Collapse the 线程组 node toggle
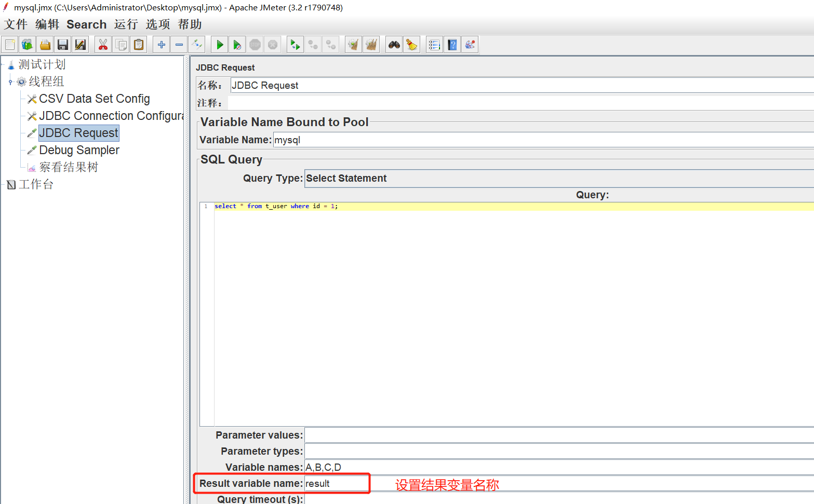Image resolution: width=814 pixels, height=504 pixels. coord(10,81)
